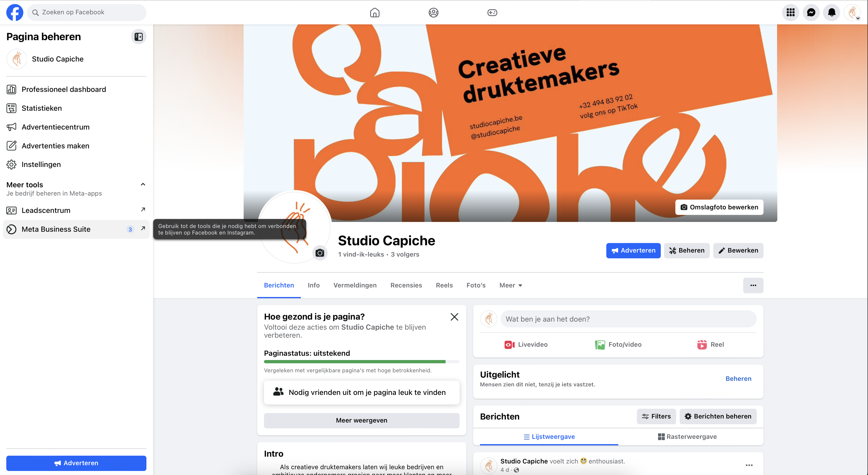Click the camera icon on profile picture
This screenshot has width=868, height=475.
320,253
